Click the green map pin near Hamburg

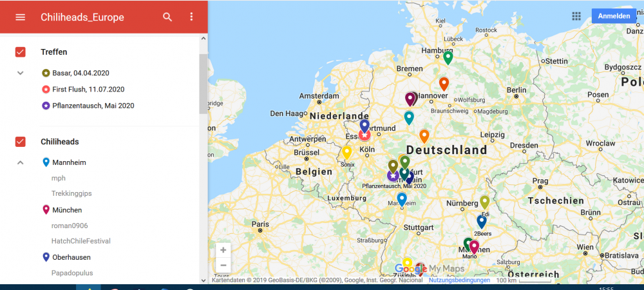448,57
